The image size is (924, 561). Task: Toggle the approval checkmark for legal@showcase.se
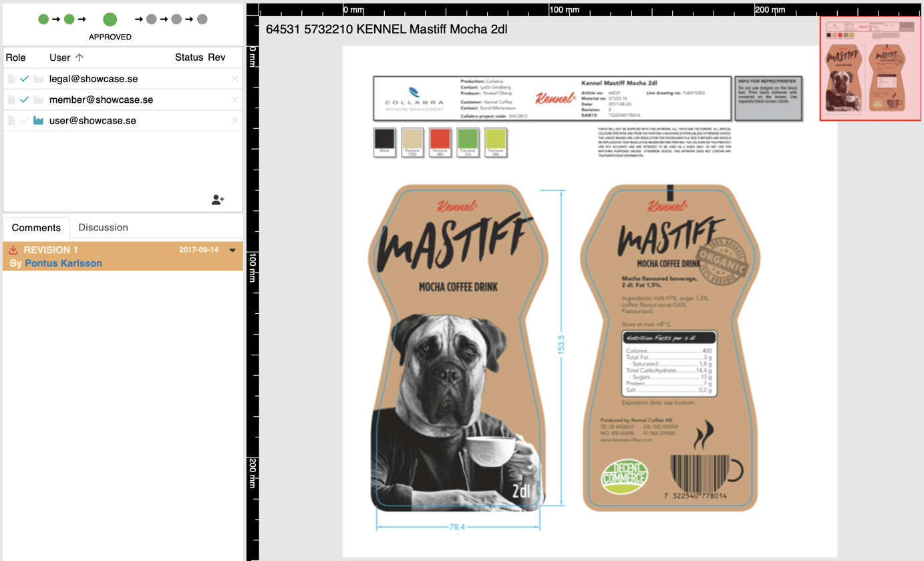[24, 78]
